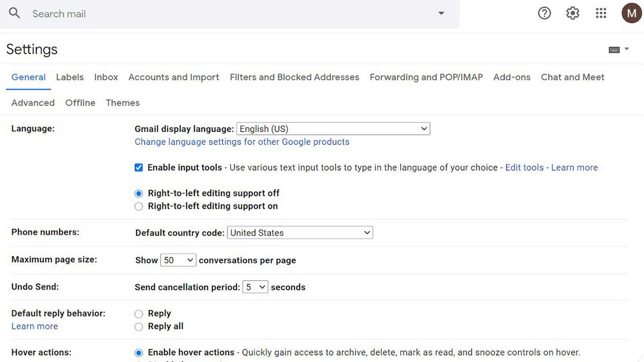
Task: Open the Google apps grid icon
Action: (x=601, y=13)
